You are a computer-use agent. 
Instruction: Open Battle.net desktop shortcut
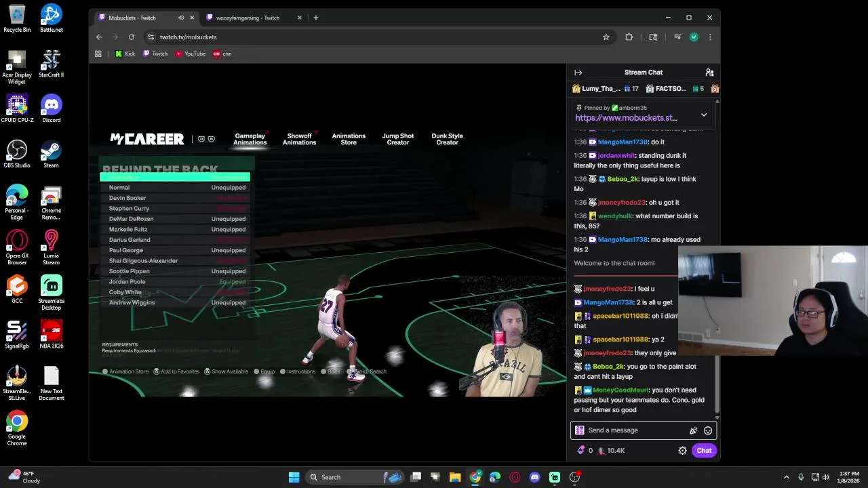point(51,18)
